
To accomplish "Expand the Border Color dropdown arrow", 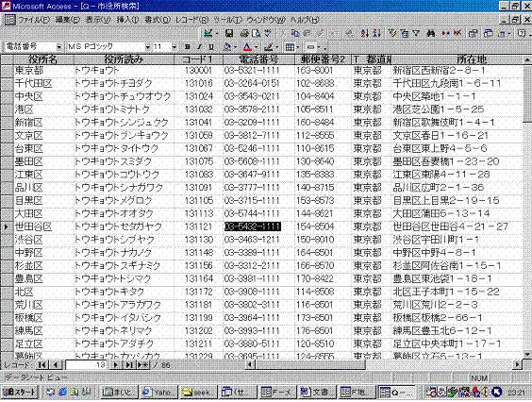I will (276, 47).
